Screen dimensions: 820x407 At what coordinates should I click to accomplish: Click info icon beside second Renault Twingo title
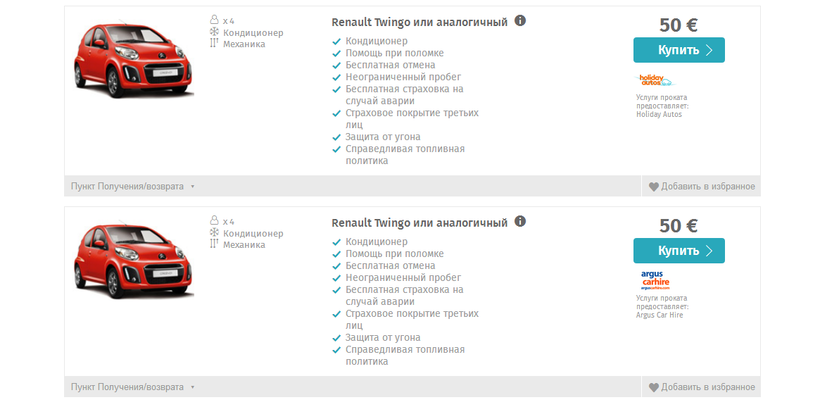point(521,221)
